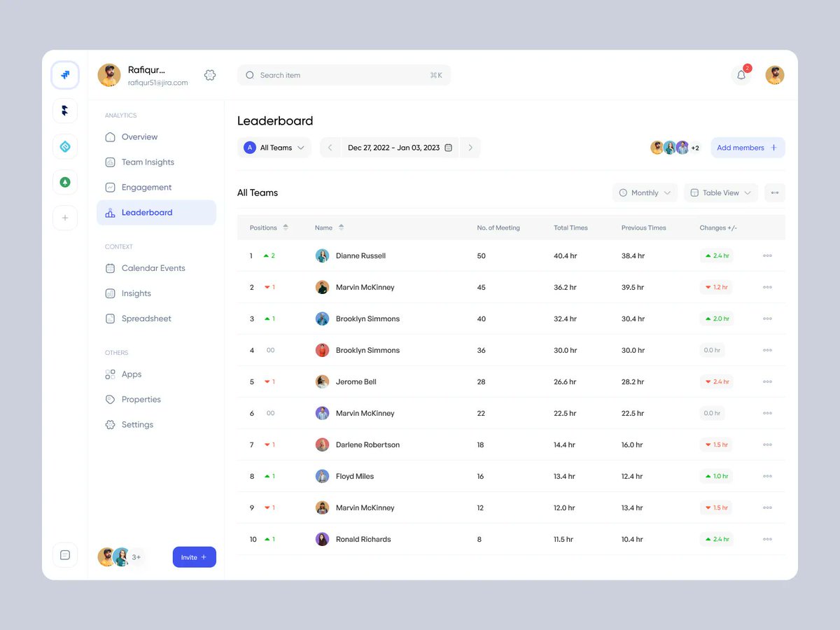Click Dianne Russell's avatar
840x630 pixels.
[x=322, y=255]
